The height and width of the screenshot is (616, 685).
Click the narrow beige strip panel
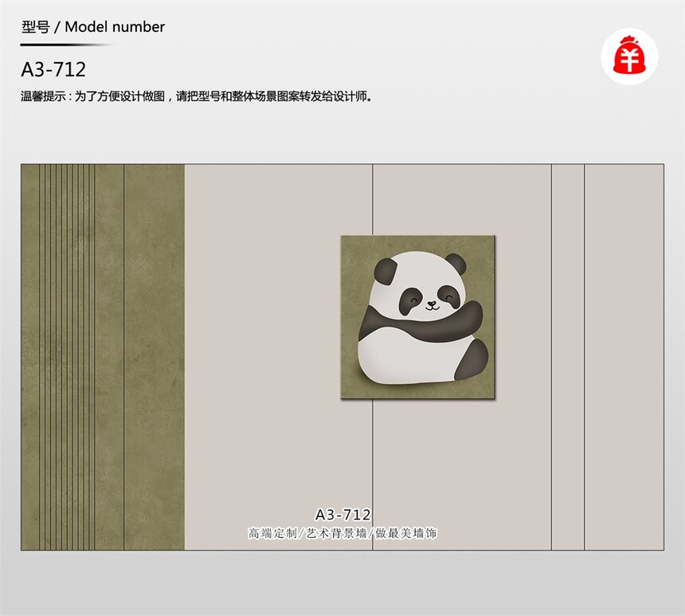[568, 357]
